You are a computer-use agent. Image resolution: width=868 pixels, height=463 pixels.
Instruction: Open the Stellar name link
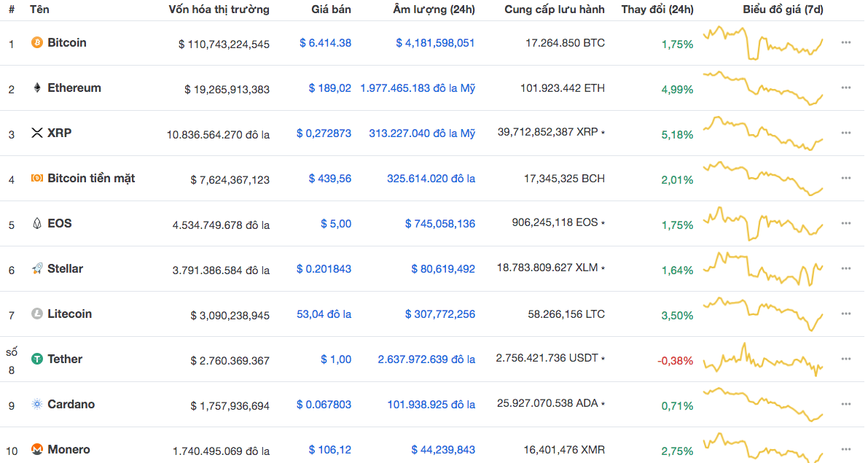66,268
